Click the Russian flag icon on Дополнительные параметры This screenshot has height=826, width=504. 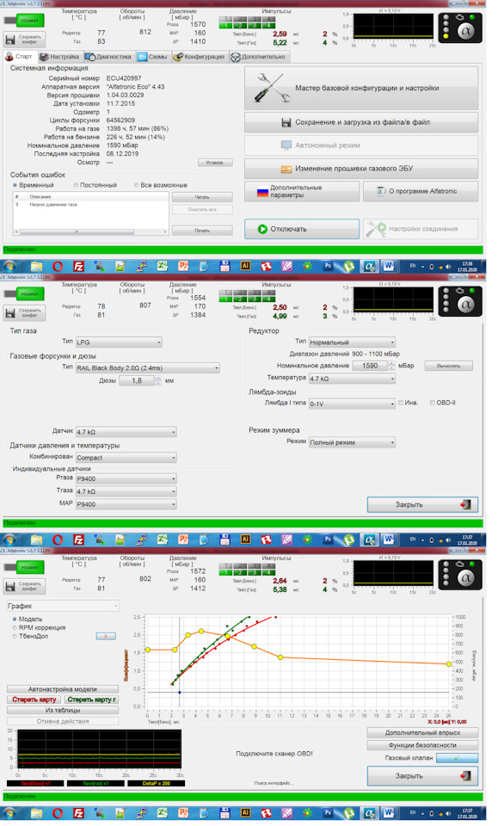(x=262, y=192)
